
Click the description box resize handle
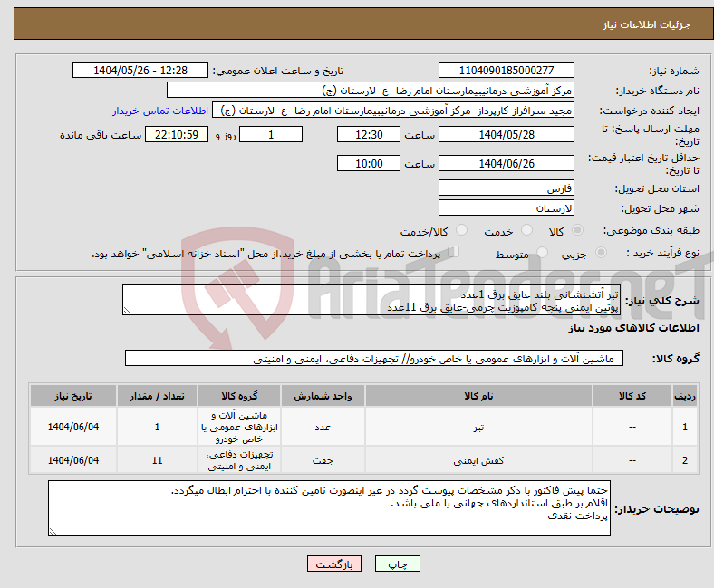point(127,311)
